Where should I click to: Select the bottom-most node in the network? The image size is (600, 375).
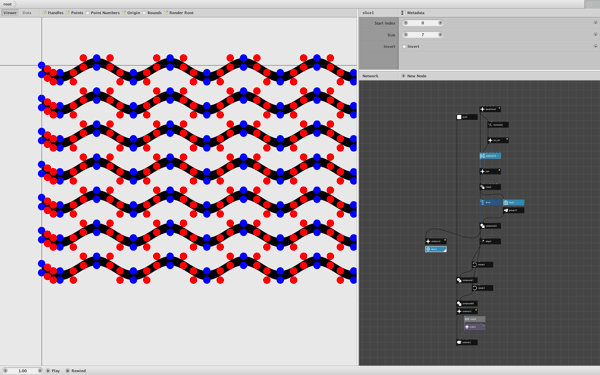coord(467,342)
